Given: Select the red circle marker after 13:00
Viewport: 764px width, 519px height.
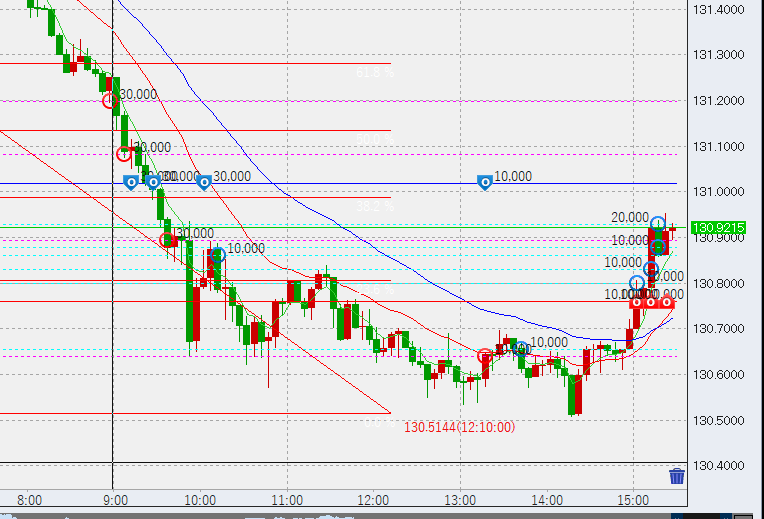Looking at the screenshot, I should click(485, 356).
